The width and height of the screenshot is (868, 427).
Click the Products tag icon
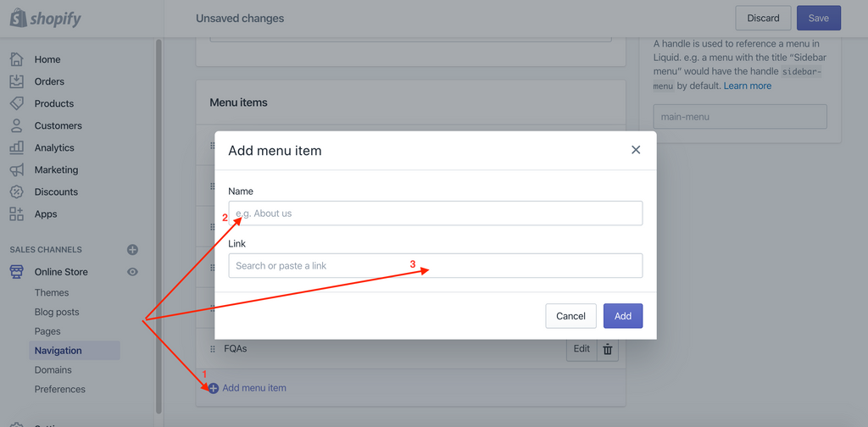coord(17,103)
